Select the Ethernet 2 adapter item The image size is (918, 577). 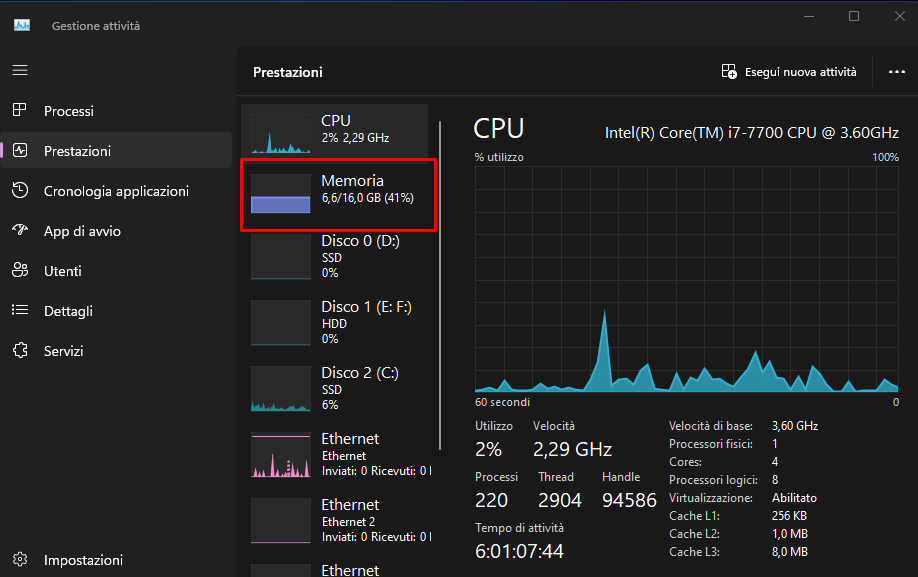(335, 521)
